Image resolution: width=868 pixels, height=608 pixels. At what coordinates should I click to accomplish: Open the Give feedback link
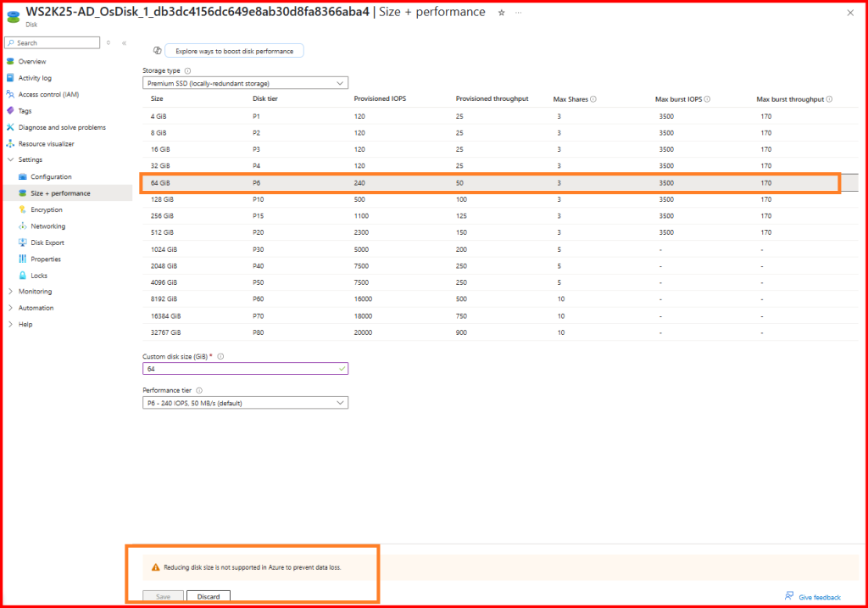click(x=819, y=597)
